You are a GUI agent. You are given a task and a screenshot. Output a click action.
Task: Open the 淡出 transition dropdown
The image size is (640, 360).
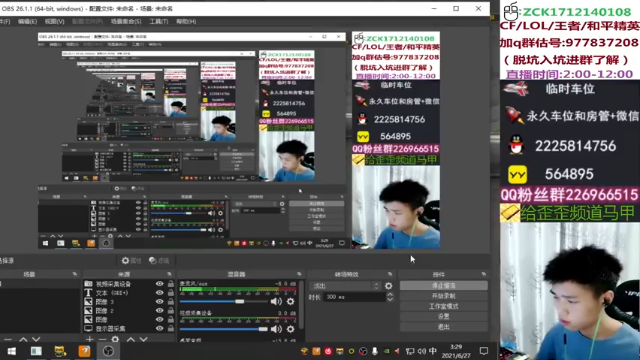coord(345,286)
